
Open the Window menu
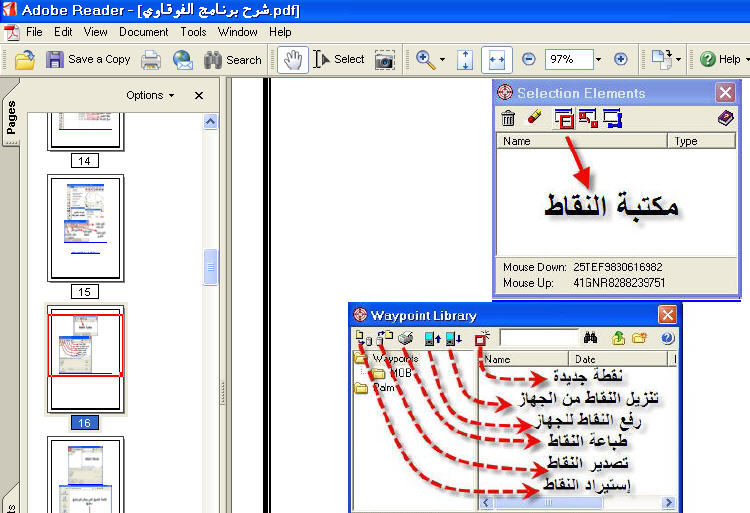(x=237, y=32)
